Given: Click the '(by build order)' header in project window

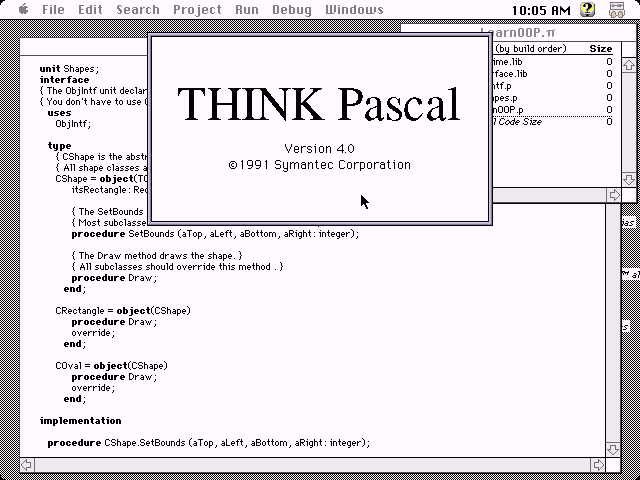Looking at the screenshot, I should 531,49.
